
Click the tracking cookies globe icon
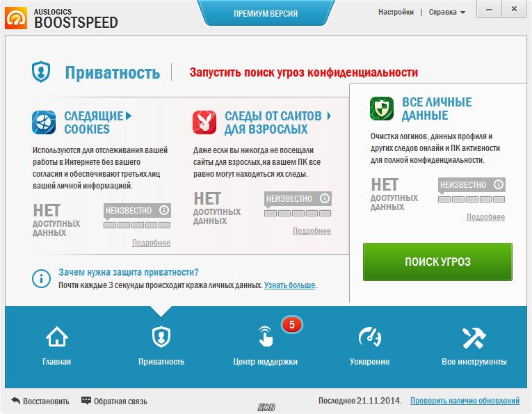44,122
